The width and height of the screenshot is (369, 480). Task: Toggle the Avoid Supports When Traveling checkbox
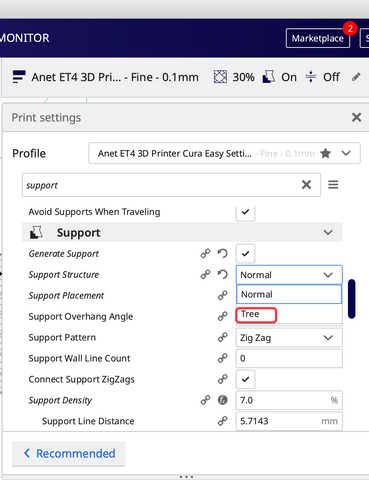(x=245, y=212)
